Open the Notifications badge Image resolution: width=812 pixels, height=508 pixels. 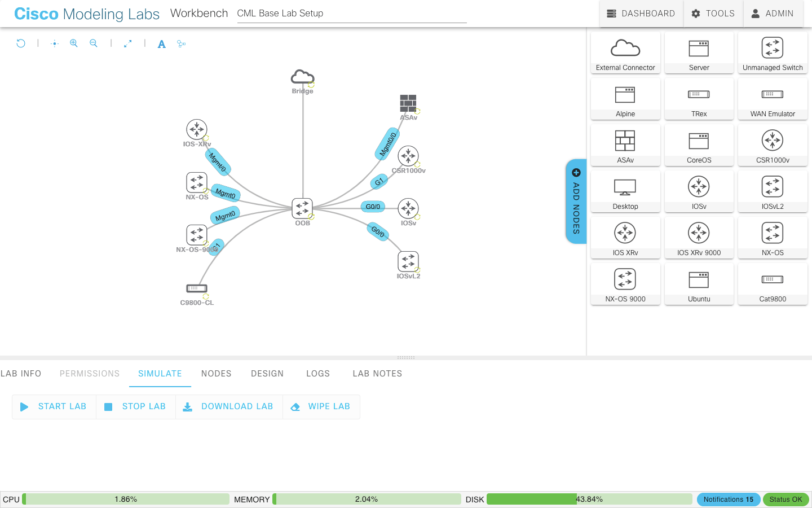coord(728,499)
